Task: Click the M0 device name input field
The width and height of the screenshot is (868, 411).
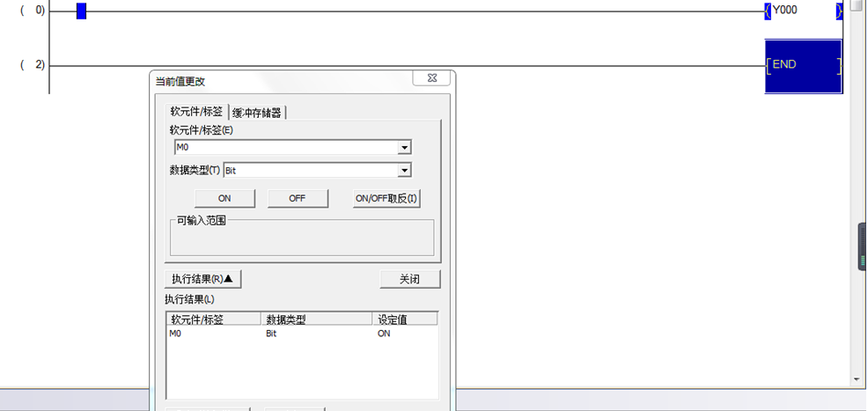Action: point(285,148)
